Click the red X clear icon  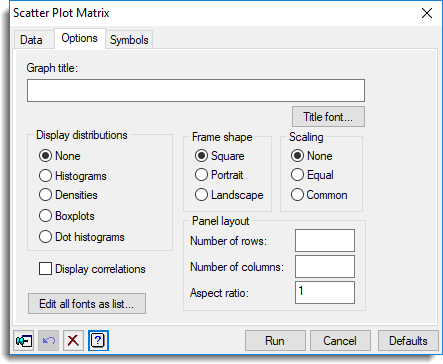point(73,341)
